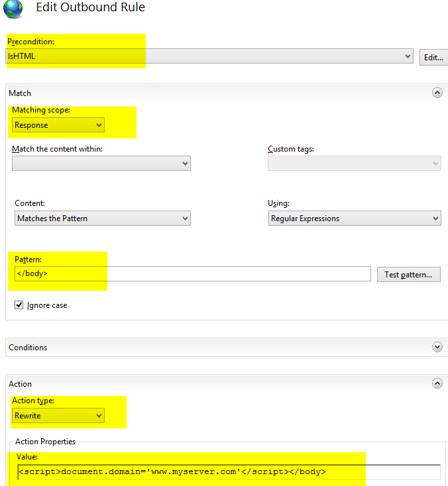Click the Action section header label
The height and width of the screenshot is (486, 448).
pyautogui.click(x=20, y=384)
